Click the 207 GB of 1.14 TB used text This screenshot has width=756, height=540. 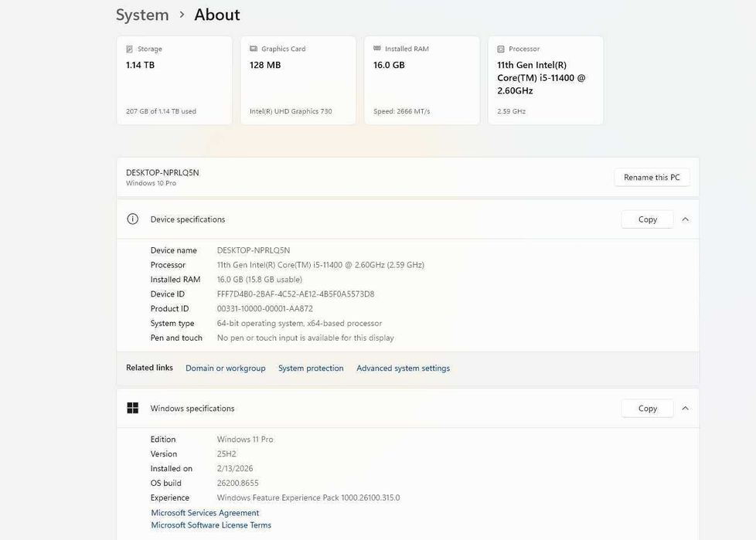[161, 111]
